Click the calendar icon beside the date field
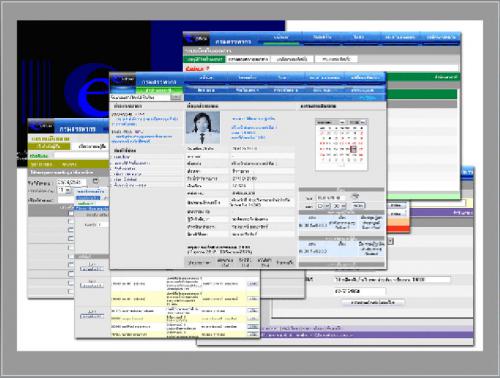Screen dimensions: 500x378 [x=95, y=181]
